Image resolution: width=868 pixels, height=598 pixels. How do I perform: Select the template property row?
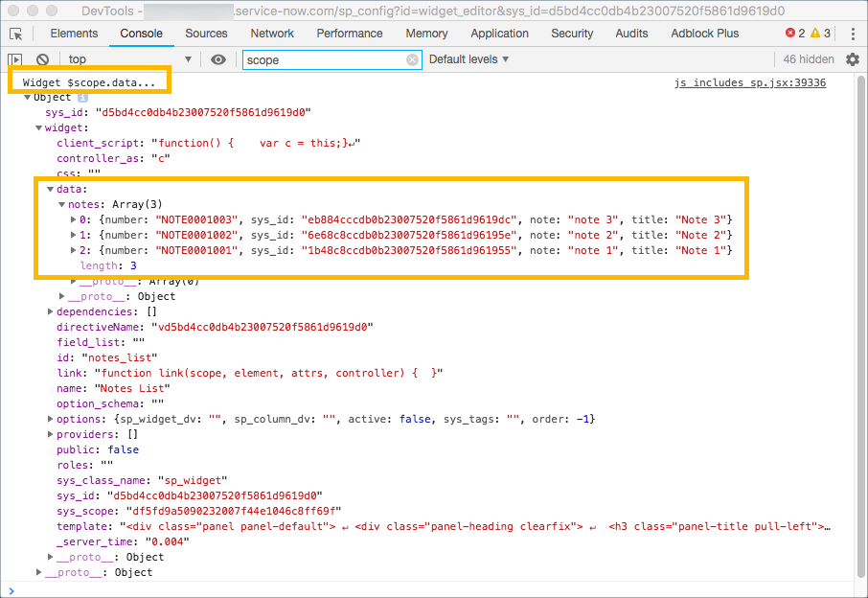click(x=444, y=526)
